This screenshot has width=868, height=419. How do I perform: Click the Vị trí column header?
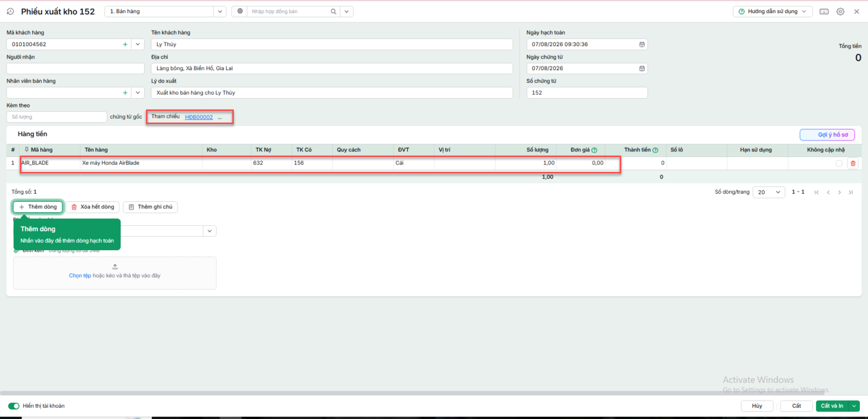pos(465,150)
